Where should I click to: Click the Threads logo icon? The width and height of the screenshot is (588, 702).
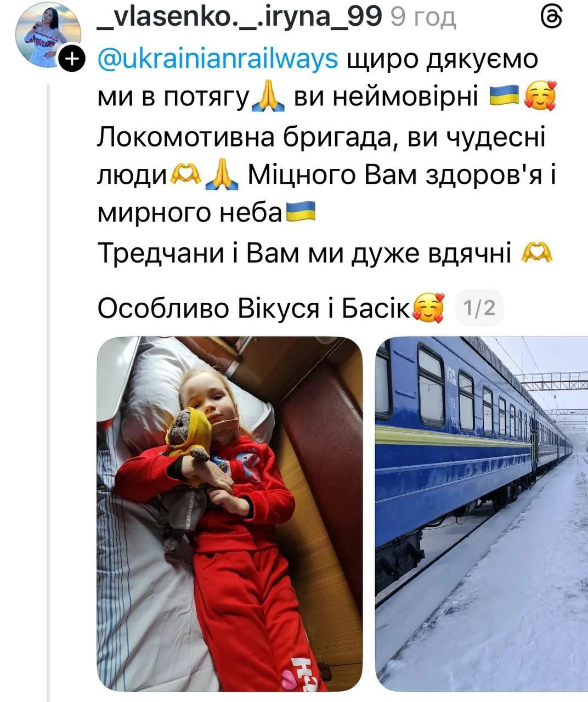(551, 19)
